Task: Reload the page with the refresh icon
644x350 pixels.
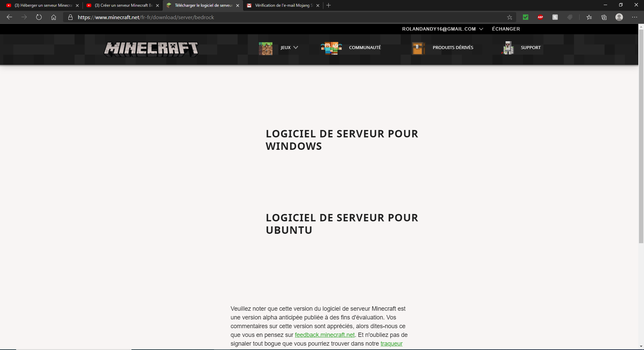Action: [x=39, y=17]
